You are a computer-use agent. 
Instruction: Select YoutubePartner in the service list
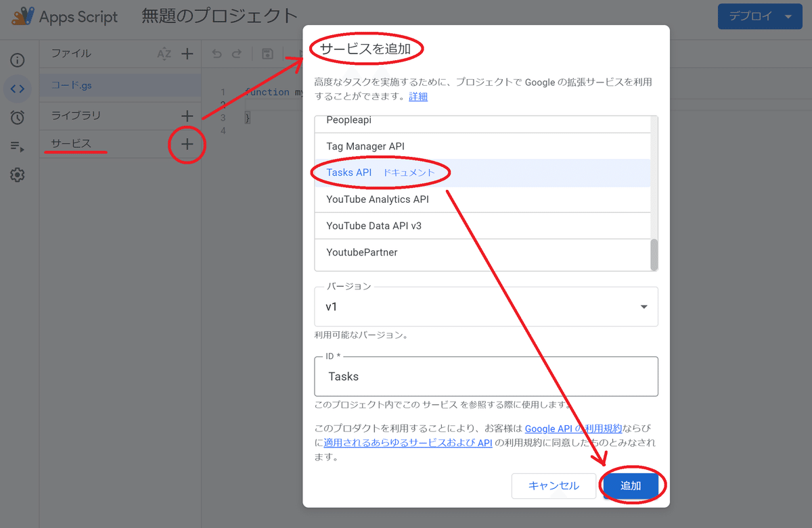[482, 252]
